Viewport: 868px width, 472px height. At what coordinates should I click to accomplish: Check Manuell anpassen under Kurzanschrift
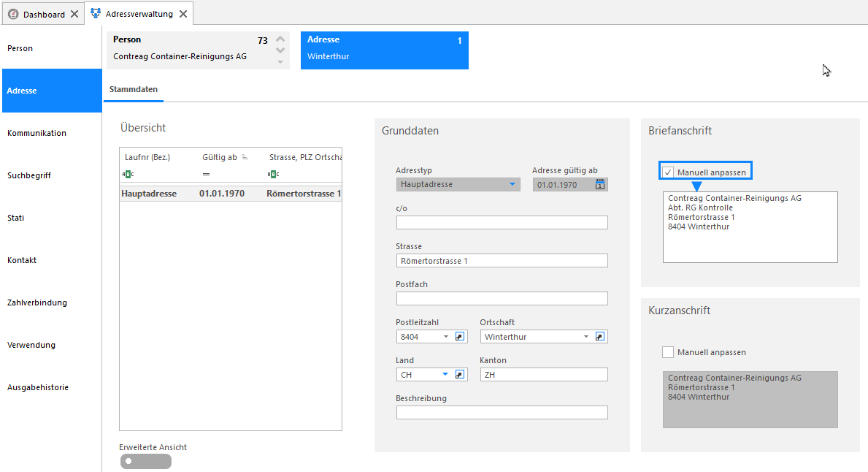pyautogui.click(x=668, y=351)
